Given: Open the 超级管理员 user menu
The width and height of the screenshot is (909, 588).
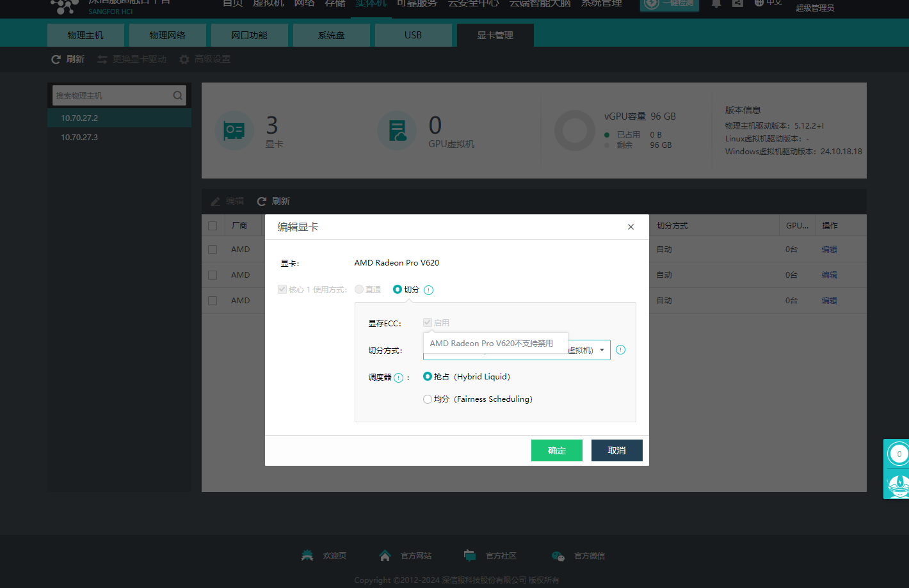Looking at the screenshot, I should 814,8.
